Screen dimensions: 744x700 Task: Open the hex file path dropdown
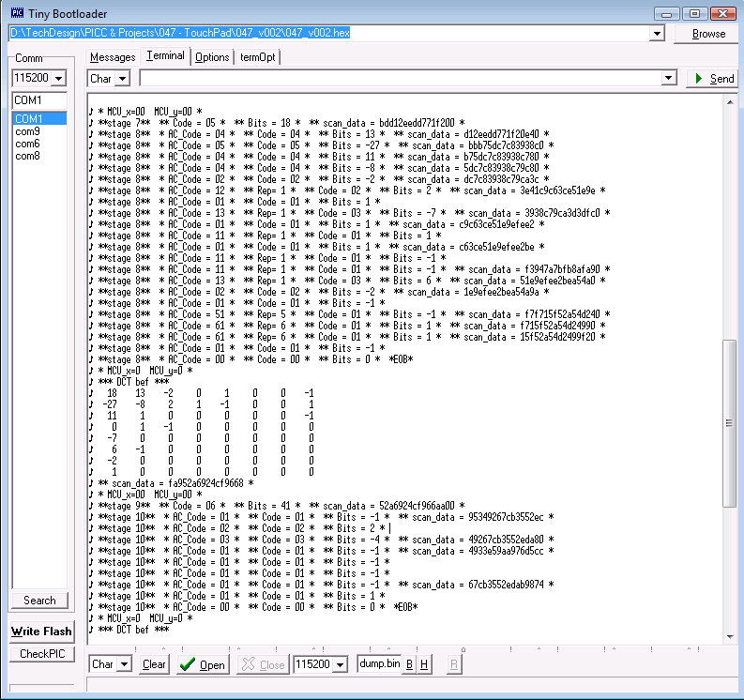click(x=657, y=33)
